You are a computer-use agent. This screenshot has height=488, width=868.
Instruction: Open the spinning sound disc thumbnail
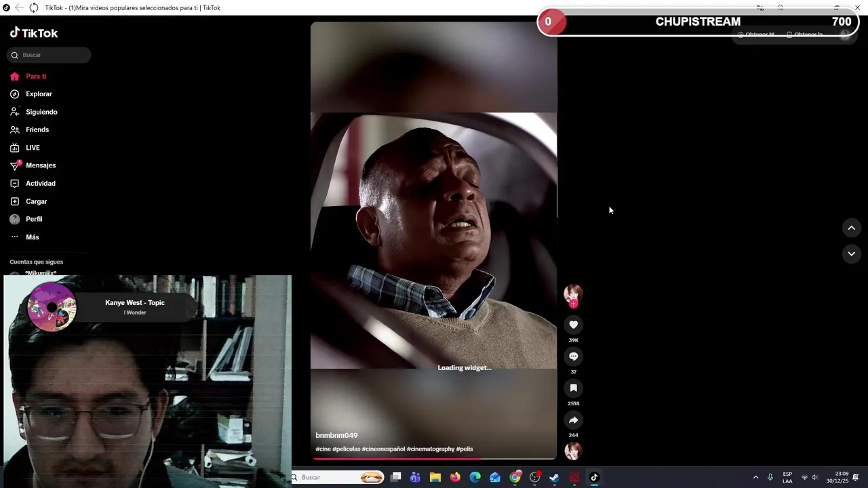(573, 451)
